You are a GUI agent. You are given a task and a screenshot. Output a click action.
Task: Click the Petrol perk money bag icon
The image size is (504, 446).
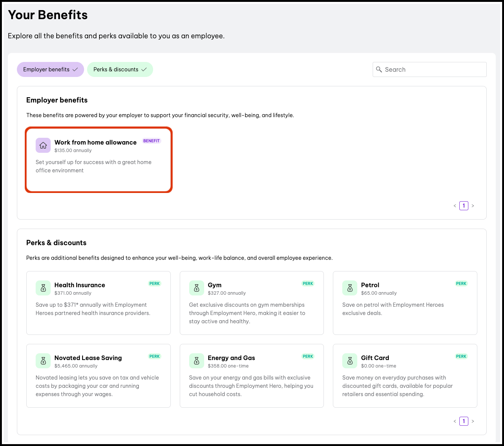(350, 288)
